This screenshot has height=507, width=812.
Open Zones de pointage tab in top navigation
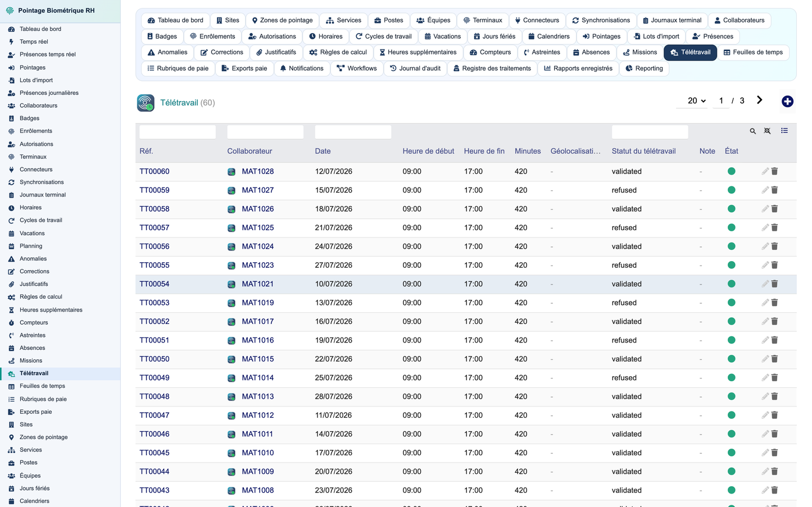pos(282,20)
